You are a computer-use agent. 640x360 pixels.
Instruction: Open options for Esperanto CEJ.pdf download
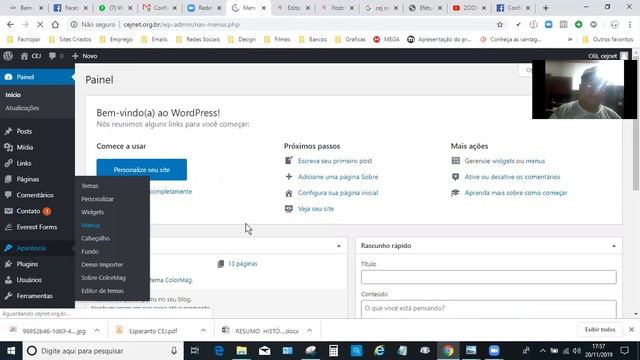[203, 331]
